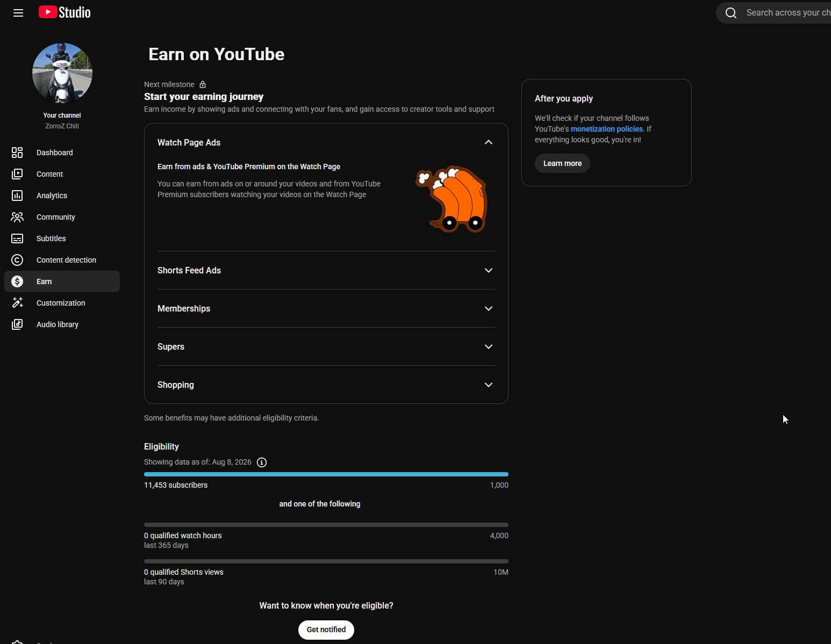Click the Content detection copyright icon
Screen dimensions: 831x644
coord(17,260)
